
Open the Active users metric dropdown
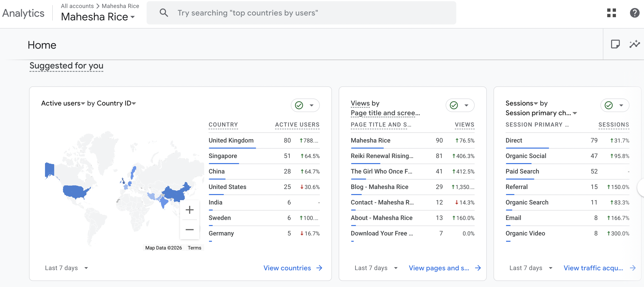[83, 103]
